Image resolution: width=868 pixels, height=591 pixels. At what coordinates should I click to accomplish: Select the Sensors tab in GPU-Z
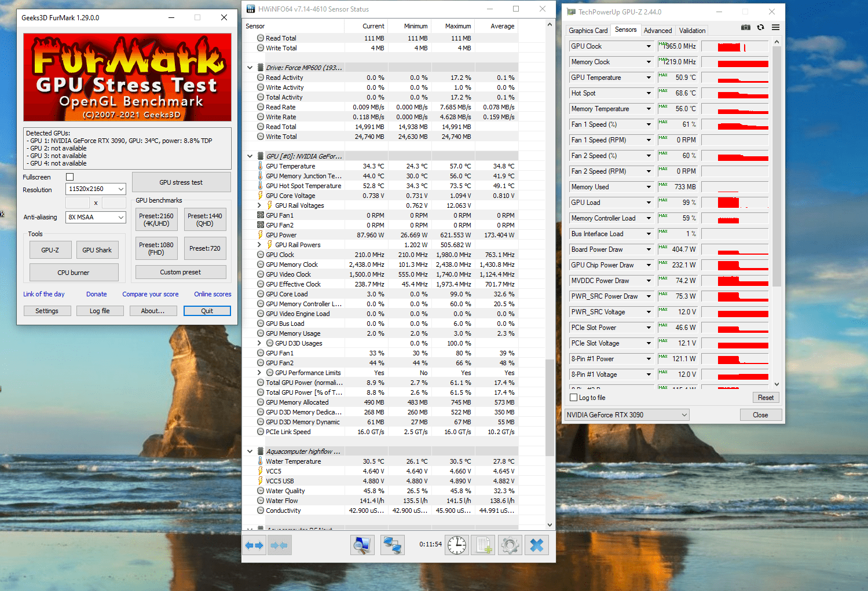point(625,30)
